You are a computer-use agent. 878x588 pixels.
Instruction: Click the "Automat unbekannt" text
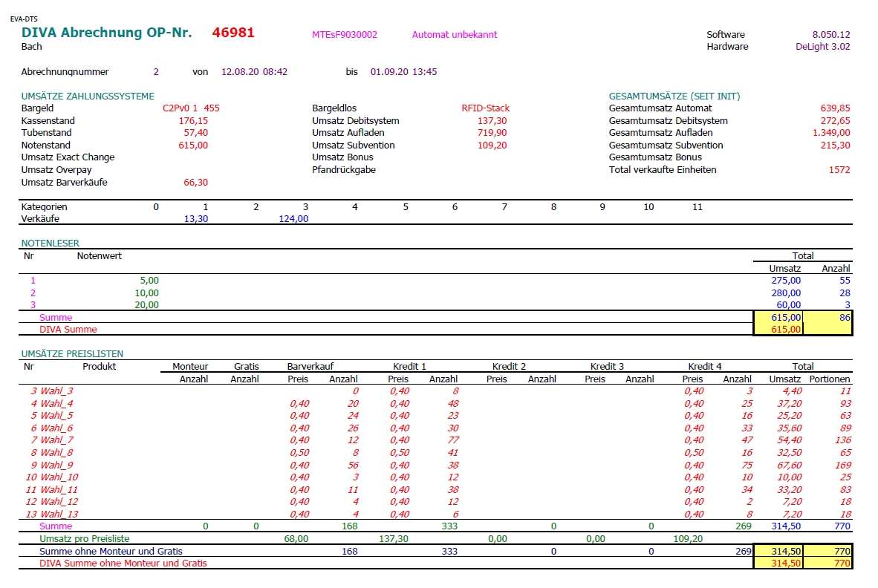[454, 35]
